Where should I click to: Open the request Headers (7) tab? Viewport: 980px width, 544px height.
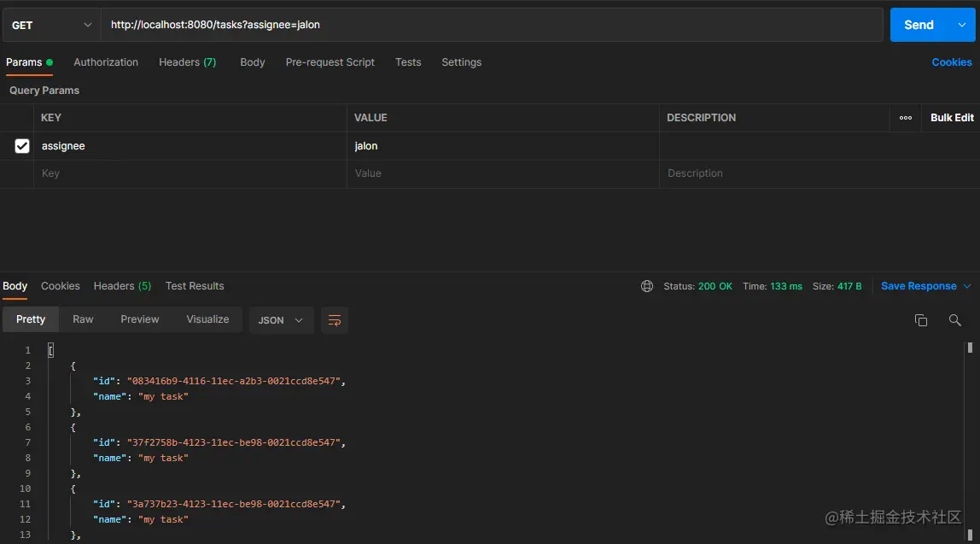pyautogui.click(x=188, y=62)
